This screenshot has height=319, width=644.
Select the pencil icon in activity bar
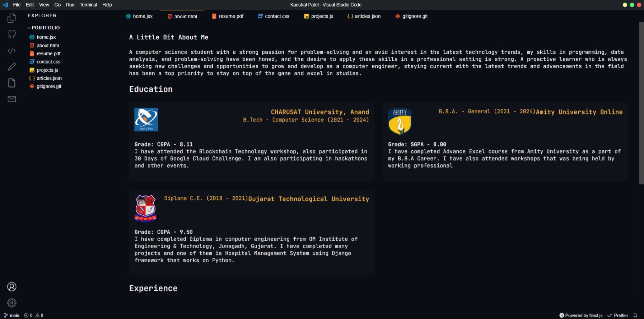[12, 66]
